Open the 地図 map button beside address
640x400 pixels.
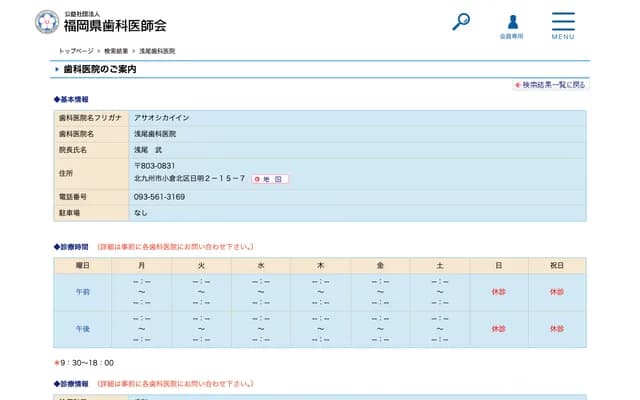click(x=269, y=179)
